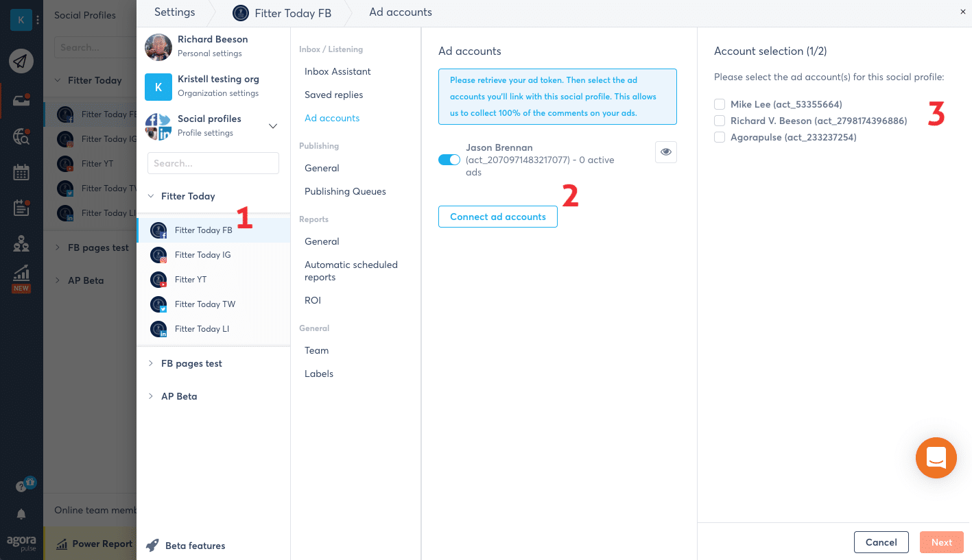The image size is (972, 560).
Task: Open the orange chat support bubble
Action: [936, 458]
